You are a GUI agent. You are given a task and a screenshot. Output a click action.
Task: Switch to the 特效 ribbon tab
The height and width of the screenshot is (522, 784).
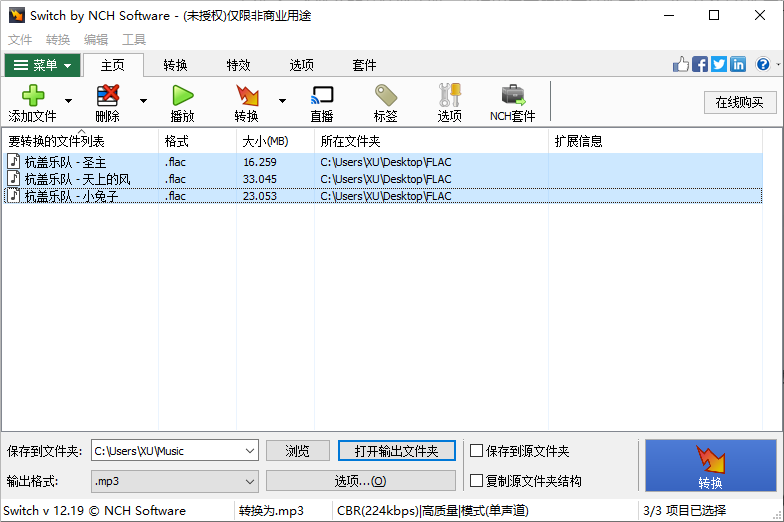238,65
